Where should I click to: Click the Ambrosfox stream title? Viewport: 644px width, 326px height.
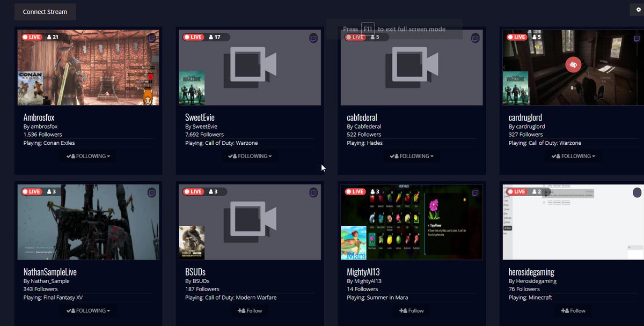(x=39, y=117)
